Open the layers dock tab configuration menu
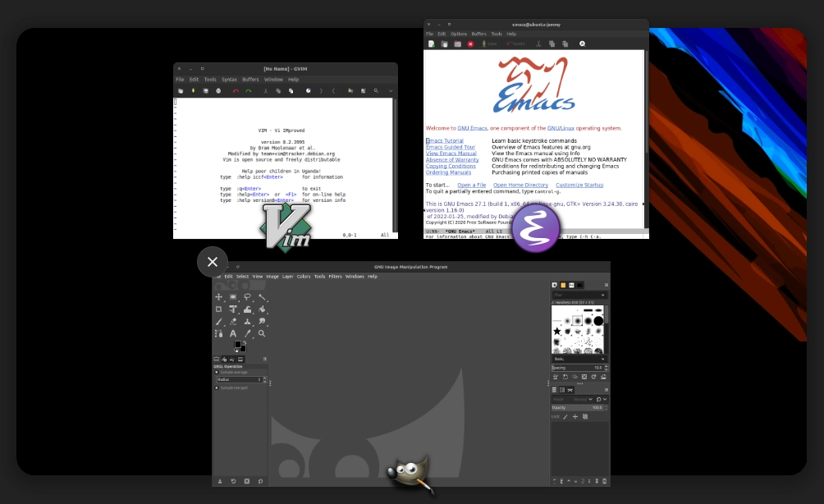 click(606, 390)
